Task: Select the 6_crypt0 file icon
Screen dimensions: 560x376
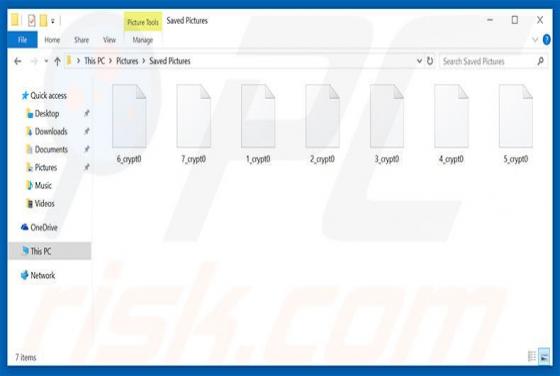Action: (x=129, y=116)
